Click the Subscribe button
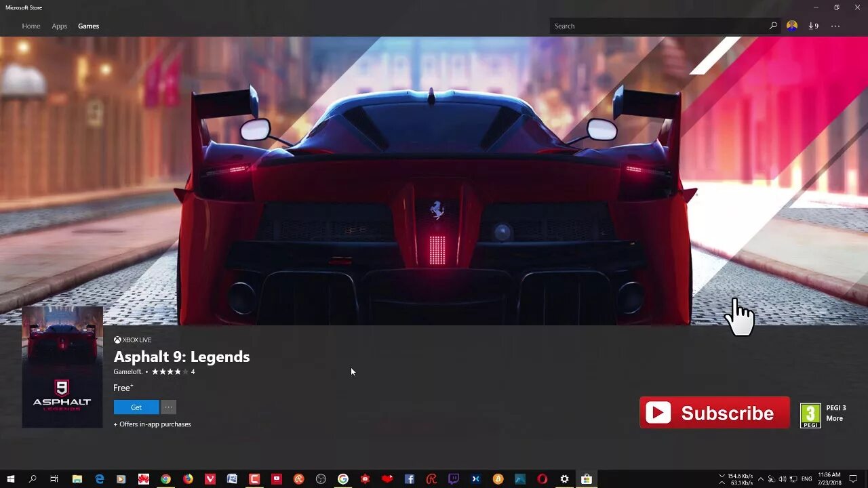Image resolution: width=868 pixels, height=488 pixels. pyautogui.click(x=714, y=412)
